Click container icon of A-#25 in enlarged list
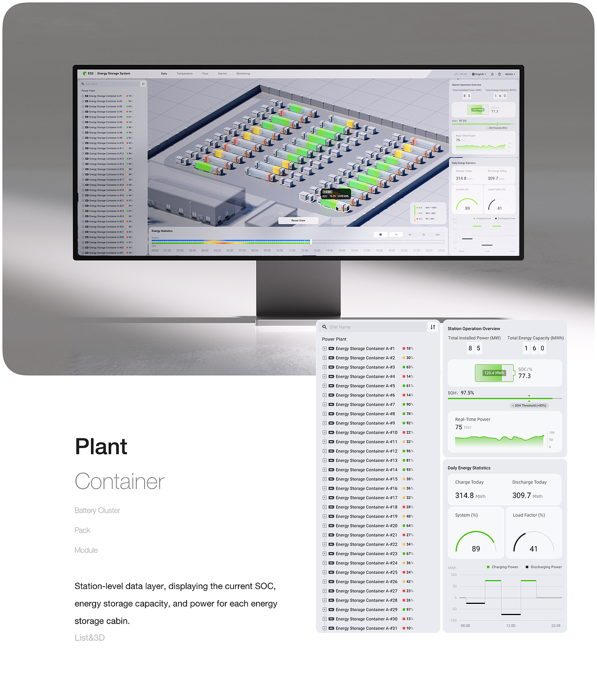Image resolution: width=597 pixels, height=700 pixels. [331, 572]
